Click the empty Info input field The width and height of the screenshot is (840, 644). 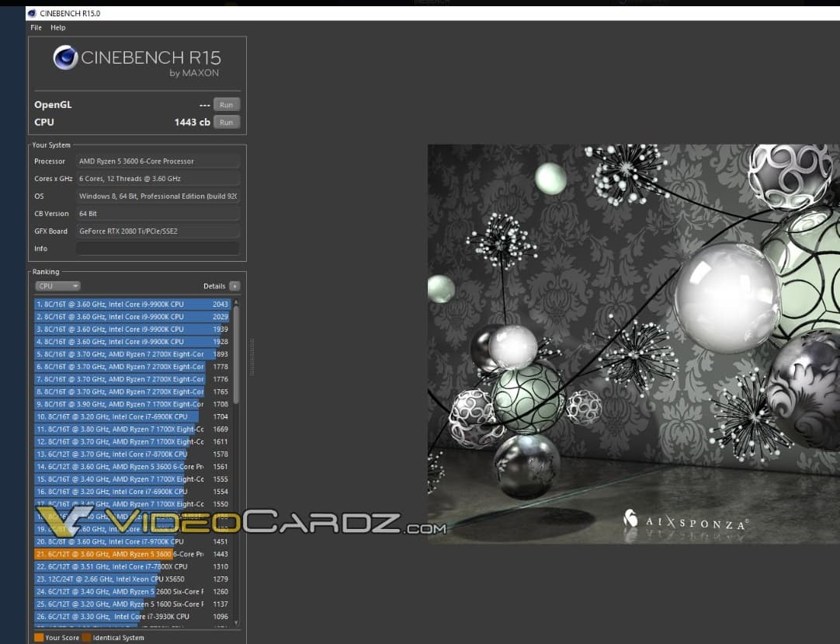coord(158,249)
